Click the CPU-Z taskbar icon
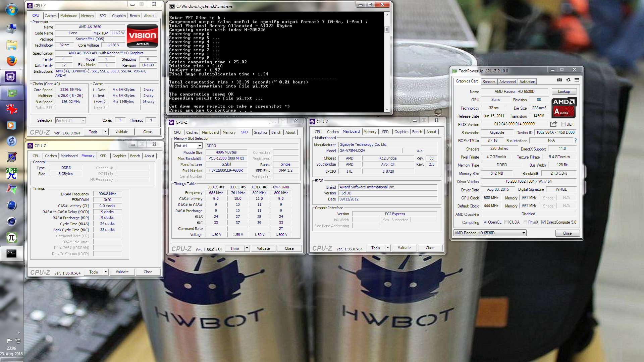The image size is (644, 362). (11, 77)
